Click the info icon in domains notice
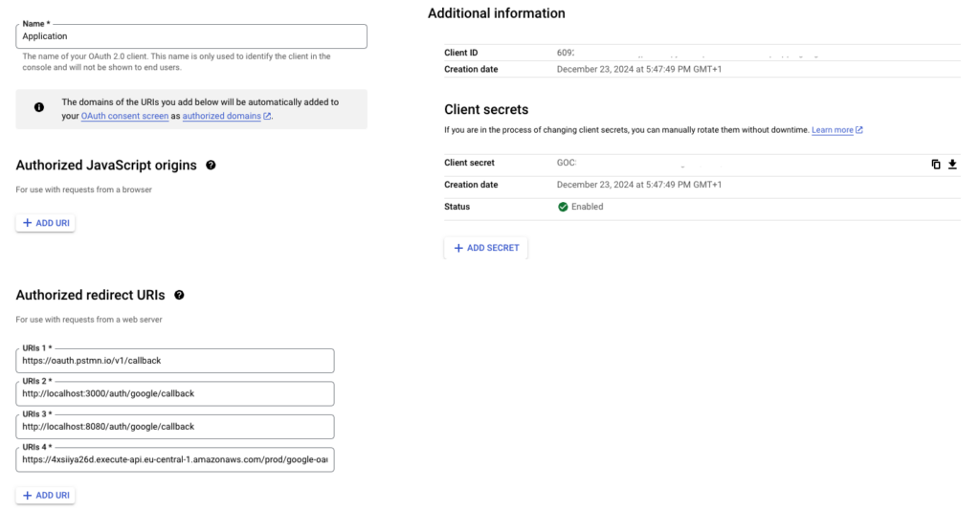The height and width of the screenshot is (512, 980). point(39,108)
